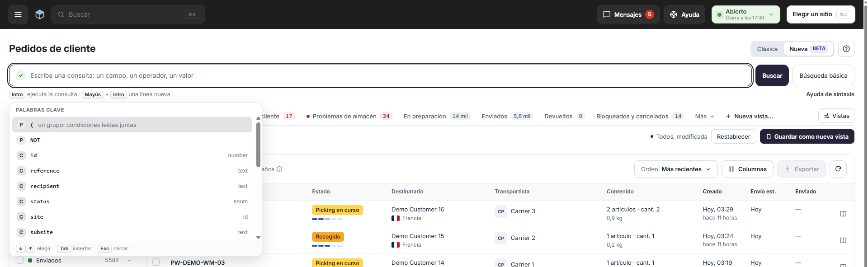Pick the subsite field suggestion
Screen dimensions: 868x267
pos(132,232)
